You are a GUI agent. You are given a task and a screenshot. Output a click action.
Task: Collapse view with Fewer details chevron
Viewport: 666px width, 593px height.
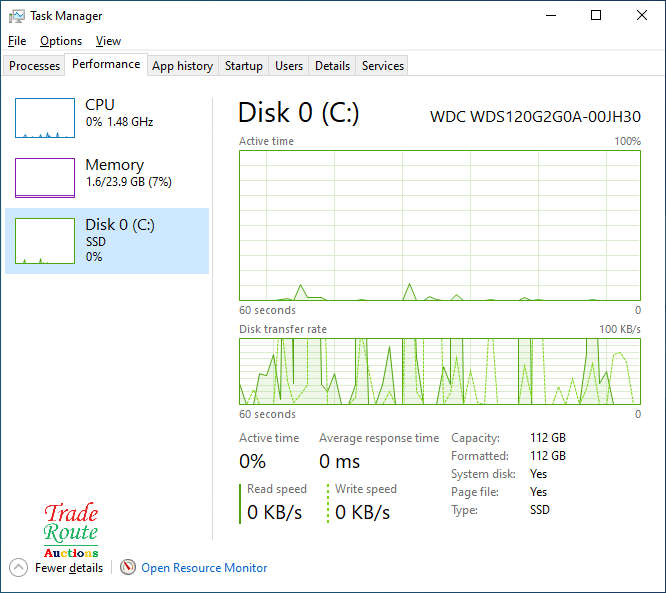(19, 568)
